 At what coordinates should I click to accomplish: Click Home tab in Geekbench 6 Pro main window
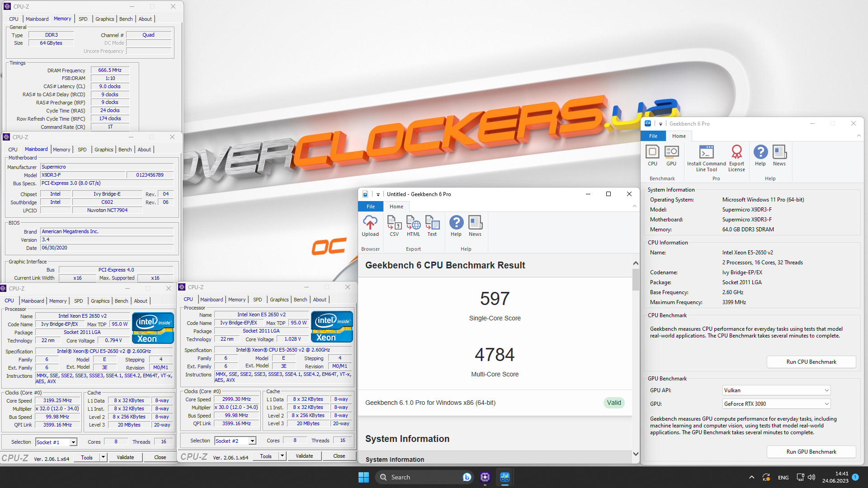679,136
